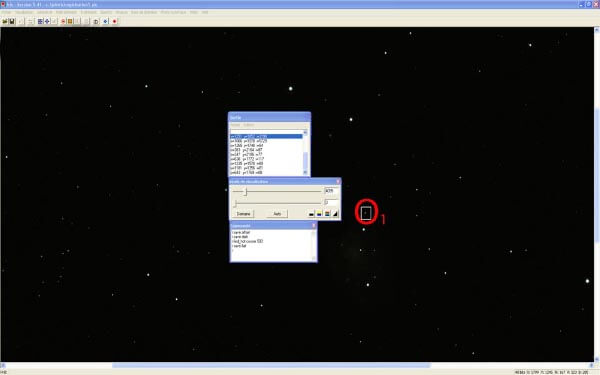Image resolution: width=600 pixels, height=375 pixels.
Task: Click the black-white diagonal inverse palette icon
Action: pos(335,214)
